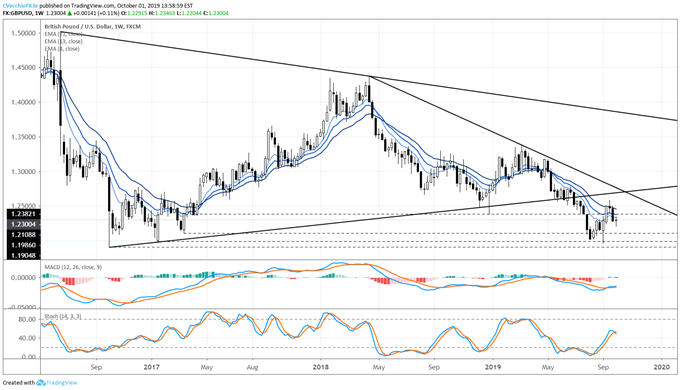The image size is (680, 390).
Task: Click the 1.21088 price level tag
Action: tap(24, 235)
